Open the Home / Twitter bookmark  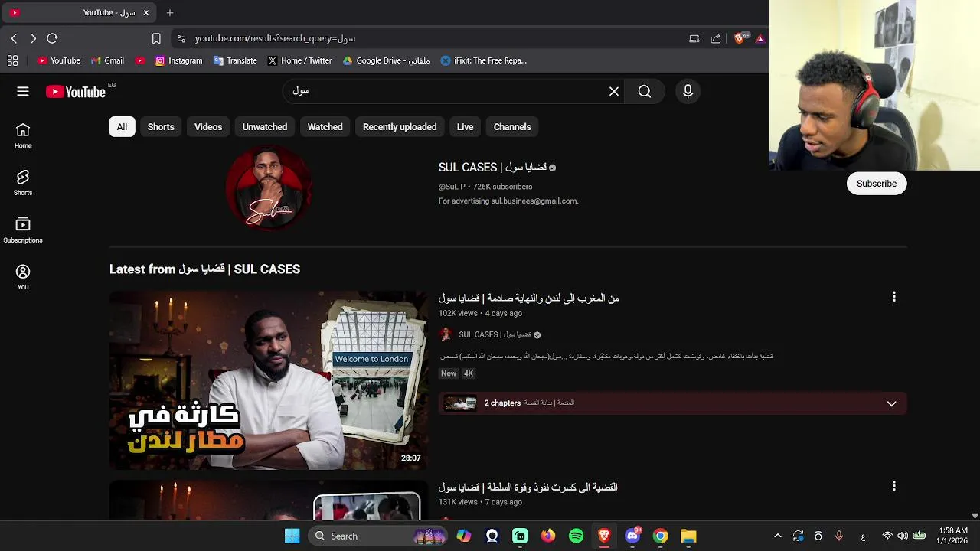tap(299, 60)
